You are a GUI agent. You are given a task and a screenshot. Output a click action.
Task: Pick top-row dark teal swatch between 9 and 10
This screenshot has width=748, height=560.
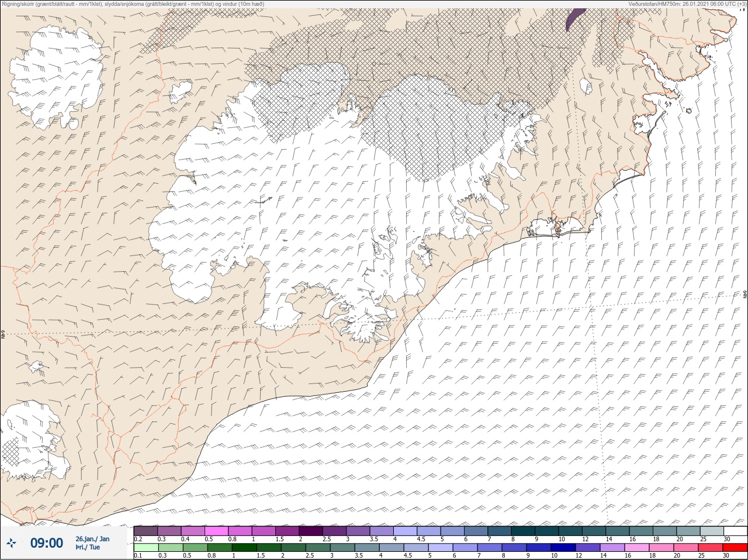(x=547, y=531)
